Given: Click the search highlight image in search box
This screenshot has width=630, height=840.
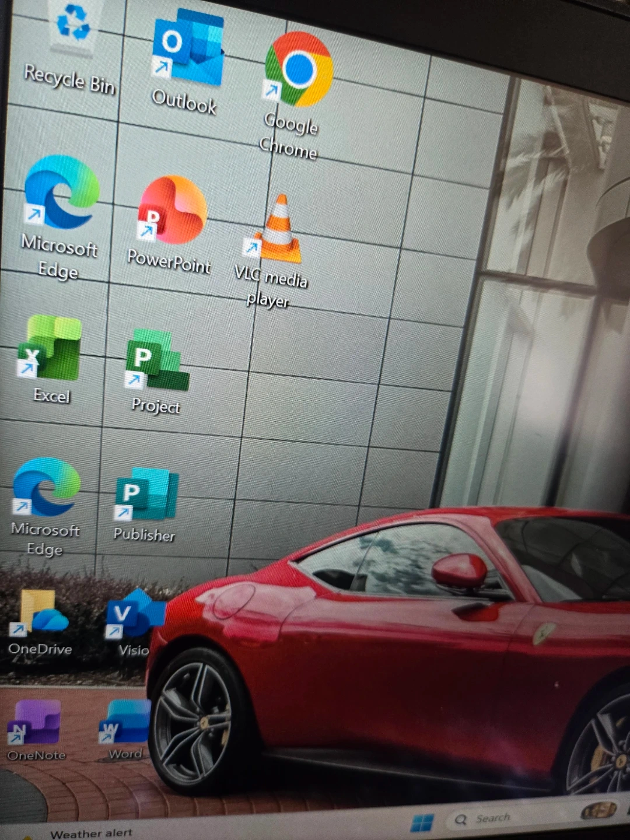Looking at the screenshot, I should (599, 811).
